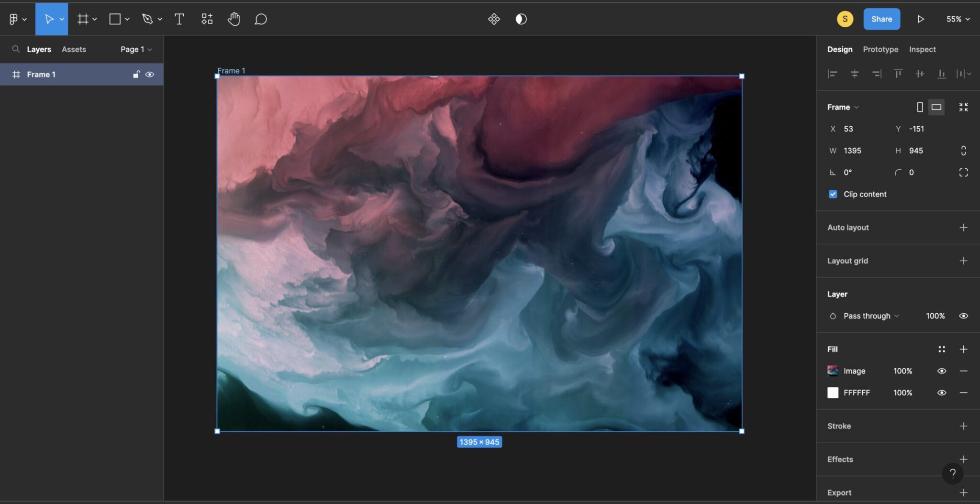Viewport: 980px width, 504px height.
Task: Open the 55% zoom dropdown
Action: coord(958,19)
